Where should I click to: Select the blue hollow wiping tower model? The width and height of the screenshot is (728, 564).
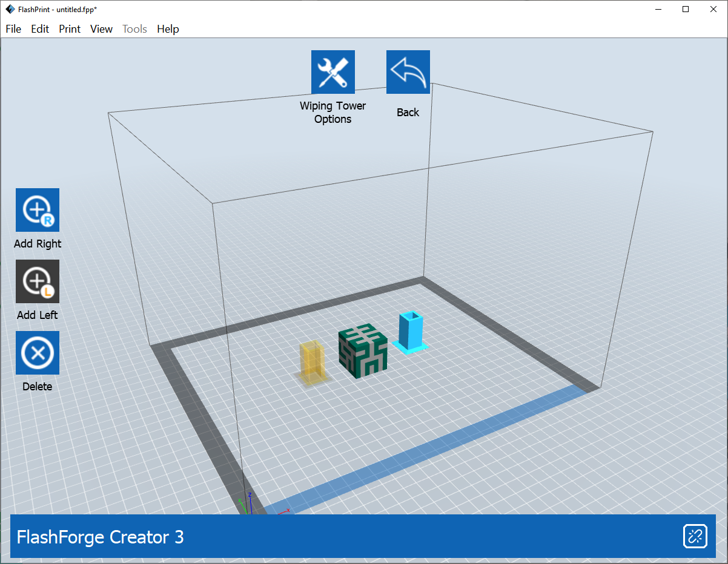coord(411,332)
